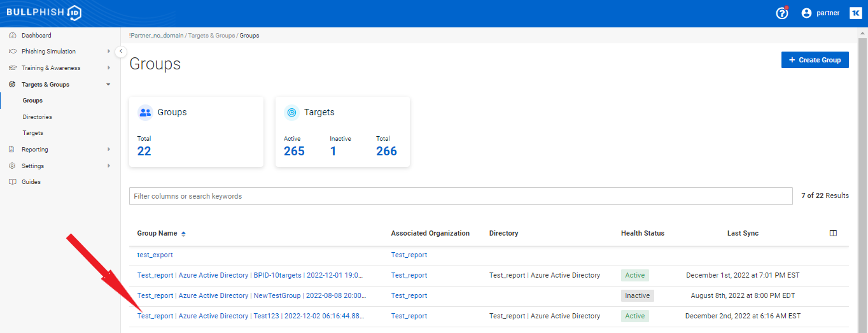Expand the Phishing Simulation submenu arrow
Screen dimensions: 868x333
[109, 52]
